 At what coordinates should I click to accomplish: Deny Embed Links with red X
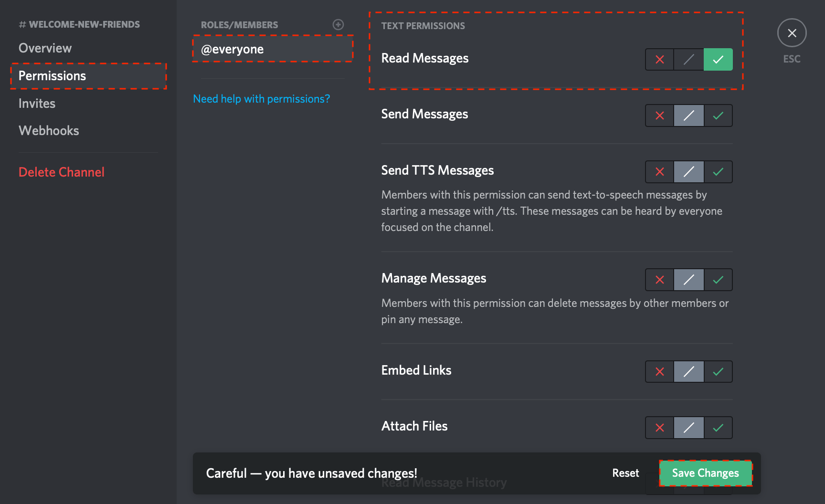click(x=659, y=372)
